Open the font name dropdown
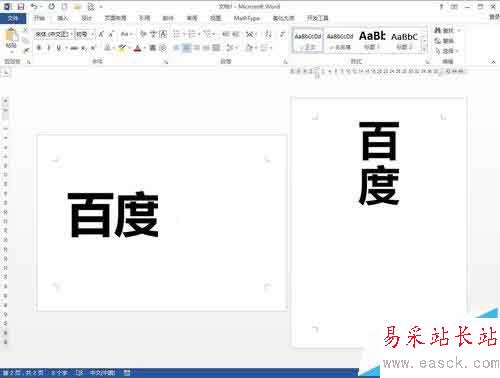This screenshot has height=378, width=500. 71,34
